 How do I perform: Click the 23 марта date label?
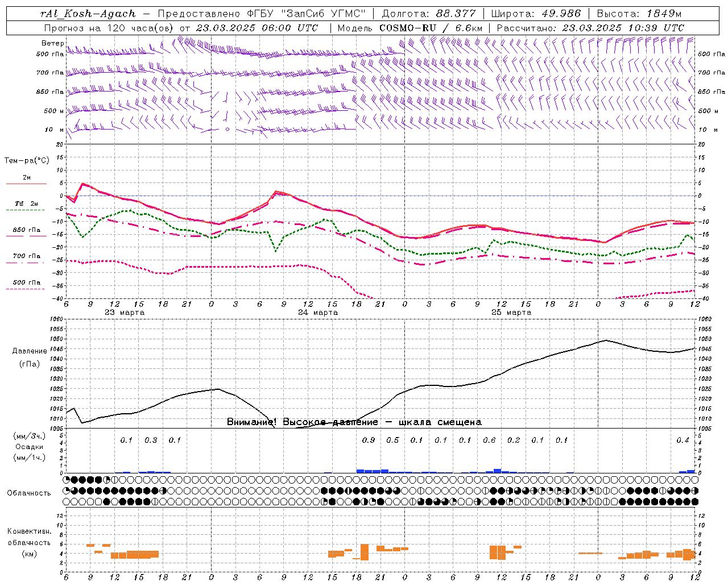point(125,313)
